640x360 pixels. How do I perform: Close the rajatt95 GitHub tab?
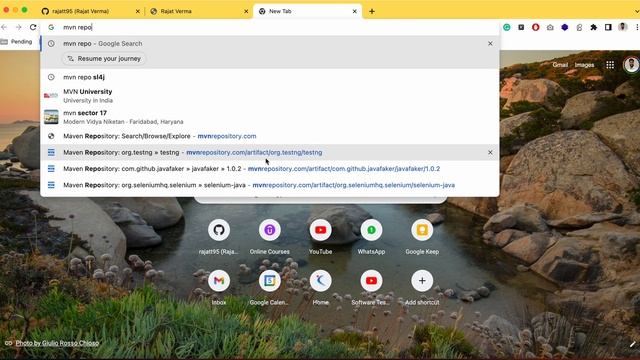click(x=138, y=11)
